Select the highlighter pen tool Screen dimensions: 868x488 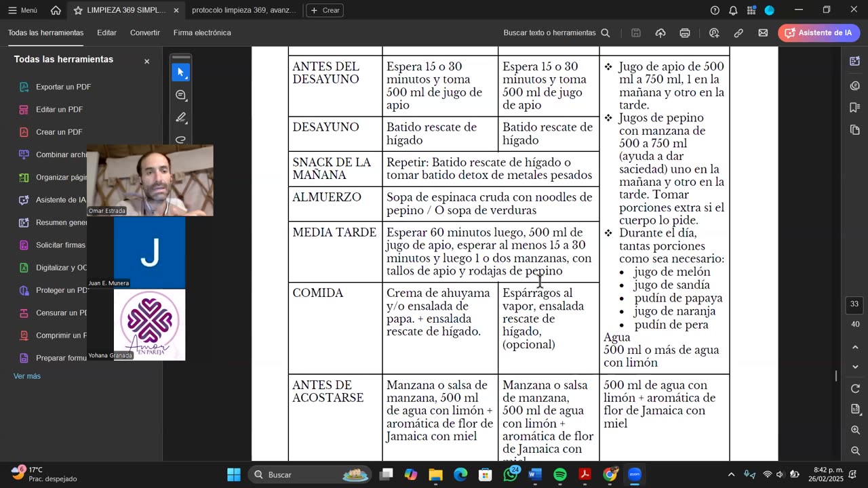click(181, 117)
